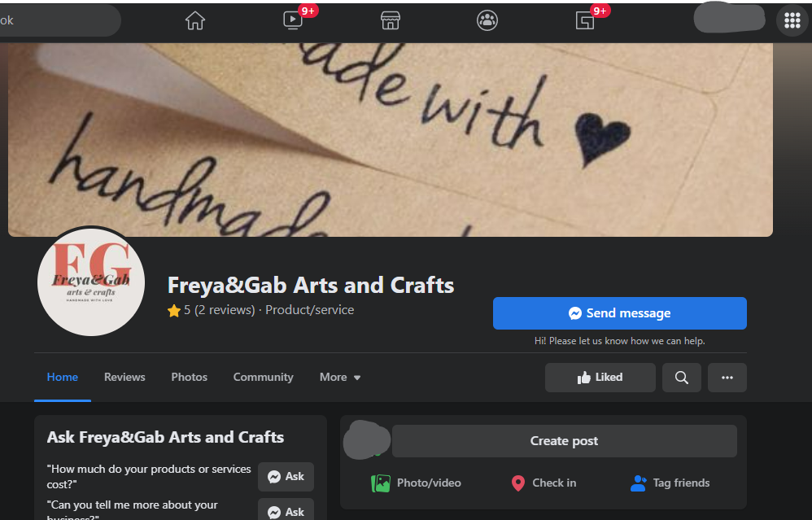Open the Watch videos icon

pyautogui.click(x=293, y=20)
